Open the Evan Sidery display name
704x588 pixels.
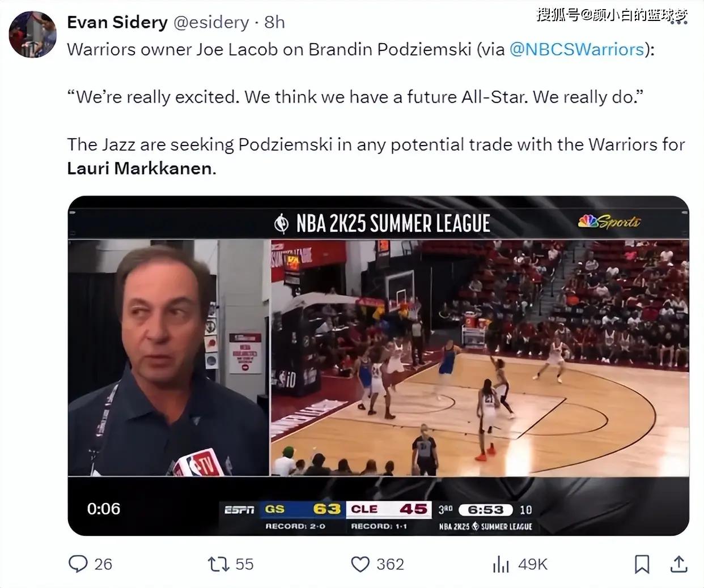pos(117,22)
